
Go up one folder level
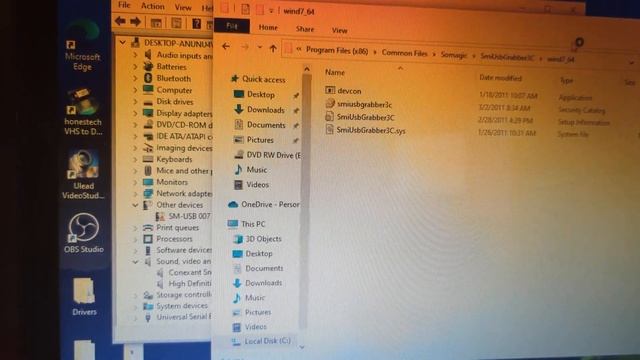pos(273,49)
